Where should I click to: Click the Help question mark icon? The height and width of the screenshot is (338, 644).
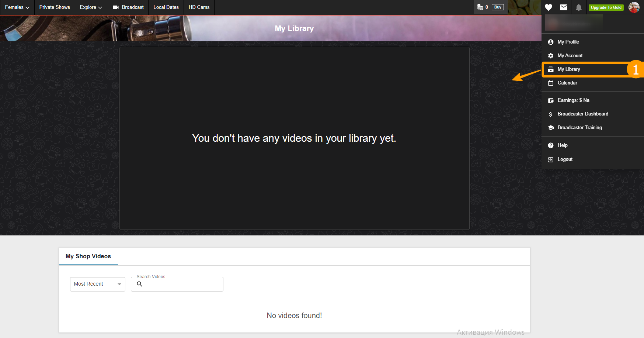coord(551,145)
